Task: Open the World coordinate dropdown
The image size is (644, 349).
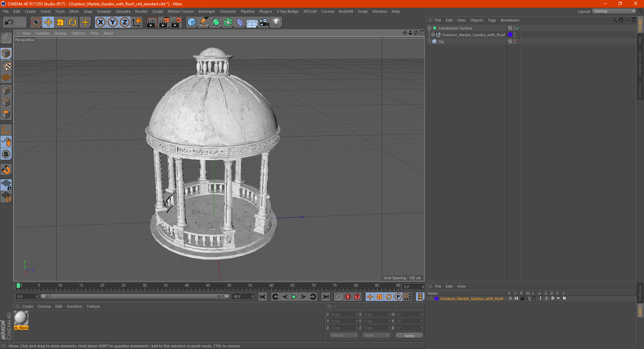Action: coord(344,335)
